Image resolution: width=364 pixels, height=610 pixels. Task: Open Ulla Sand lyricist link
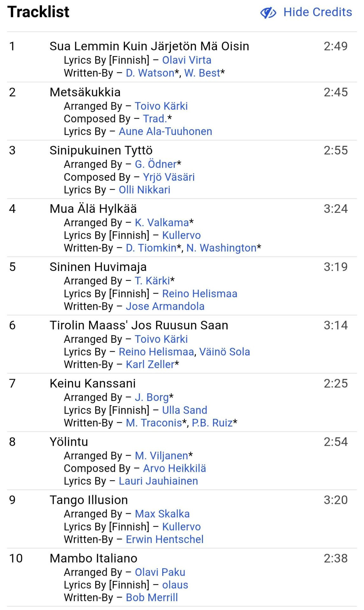pos(185,410)
